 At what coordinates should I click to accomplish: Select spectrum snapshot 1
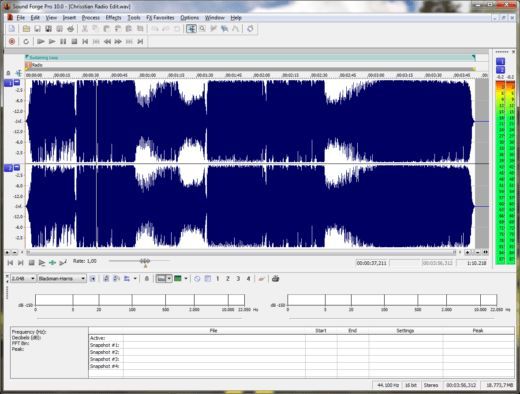pos(217,278)
